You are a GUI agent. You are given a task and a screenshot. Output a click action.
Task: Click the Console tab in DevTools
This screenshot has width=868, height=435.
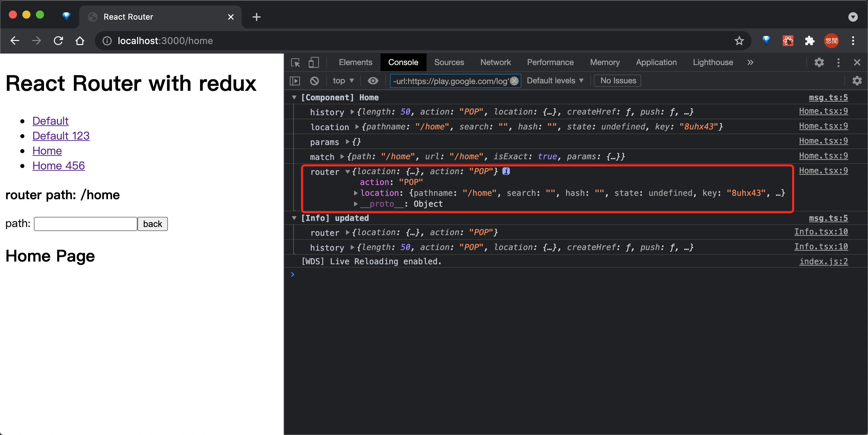point(403,62)
